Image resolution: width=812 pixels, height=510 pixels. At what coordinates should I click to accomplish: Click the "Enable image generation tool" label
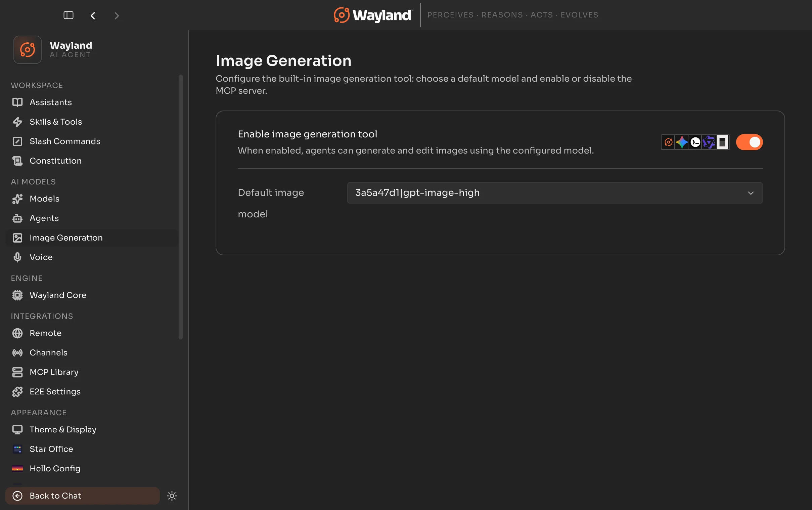307,134
